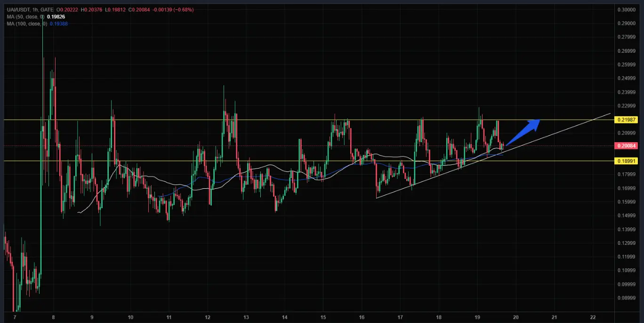Click the 0.16999 price axis label
644x323 pixels.
(626, 188)
